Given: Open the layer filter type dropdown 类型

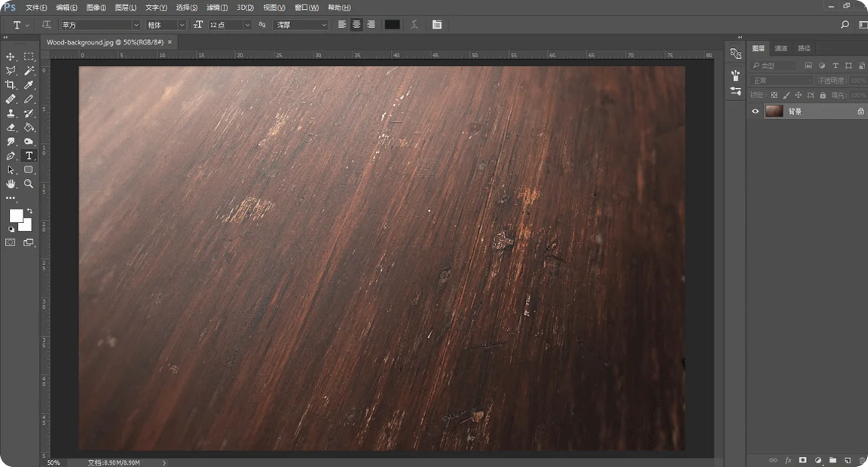Looking at the screenshot, I should (x=774, y=66).
